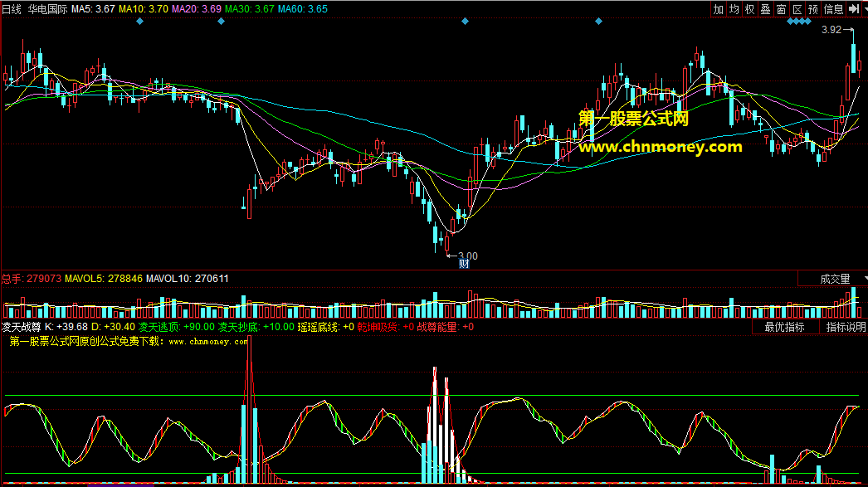Image resolution: width=868 pixels, height=487 pixels.
Task: Click the cluster of four blue diamond markers
Action: [x=799, y=21]
